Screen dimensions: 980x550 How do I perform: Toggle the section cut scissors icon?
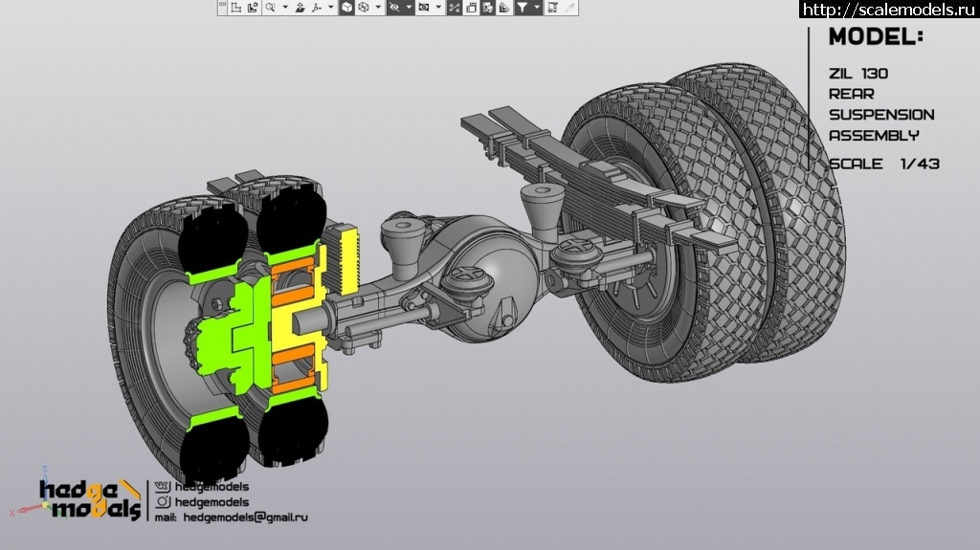[455, 8]
